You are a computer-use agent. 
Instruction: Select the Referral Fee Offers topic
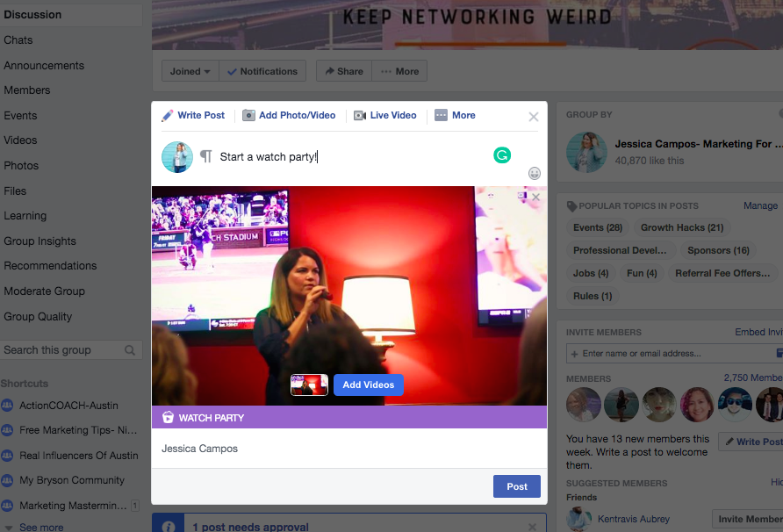(722, 273)
